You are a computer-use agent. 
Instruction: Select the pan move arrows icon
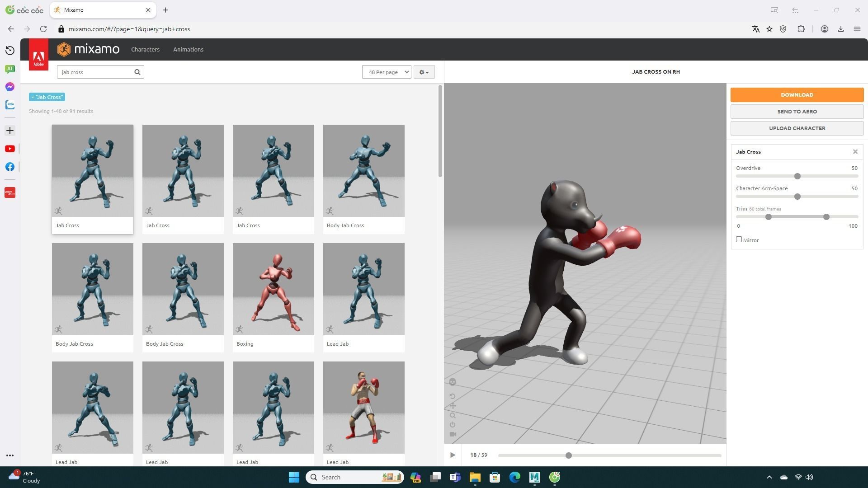tap(453, 406)
